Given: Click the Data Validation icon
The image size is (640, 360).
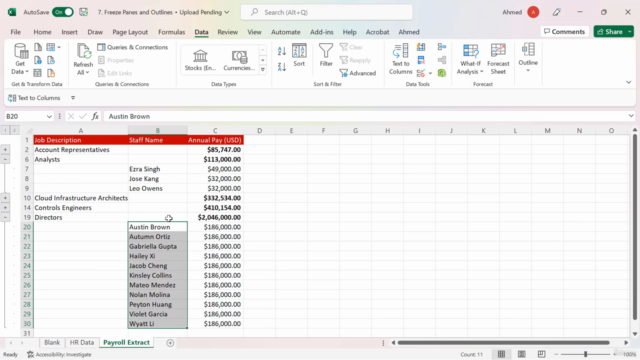Looking at the screenshot, I should point(420,73).
